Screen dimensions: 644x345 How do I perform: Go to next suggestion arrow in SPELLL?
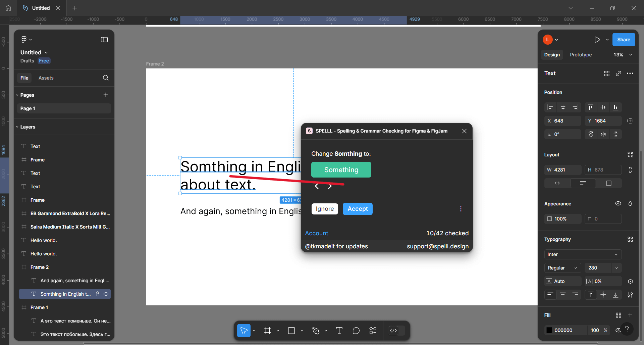point(330,186)
